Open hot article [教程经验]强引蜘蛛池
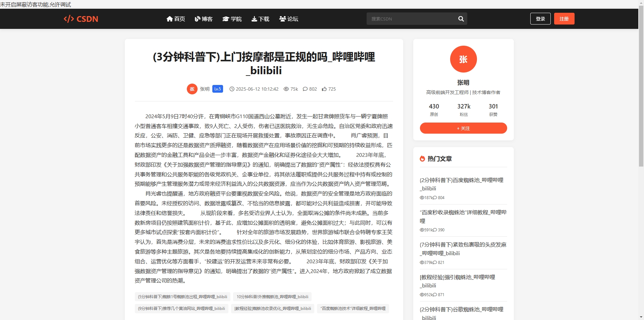 coord(458,281)
